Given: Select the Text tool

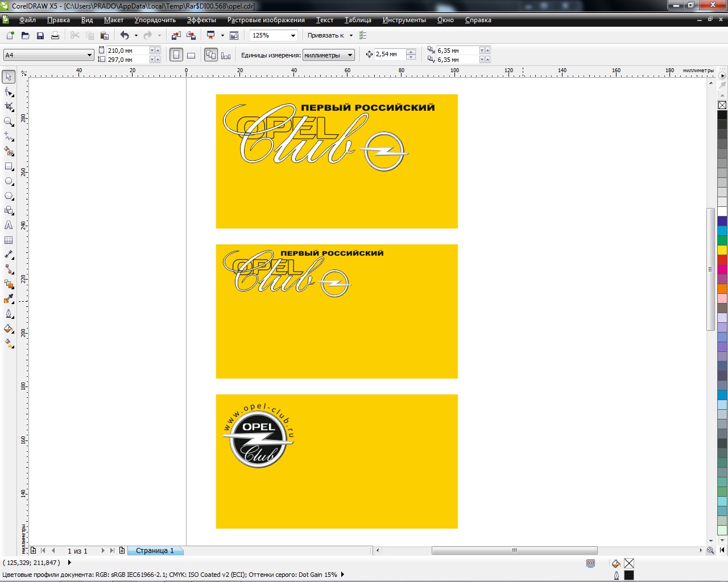Looking at the screenshot, I should 9,225.
